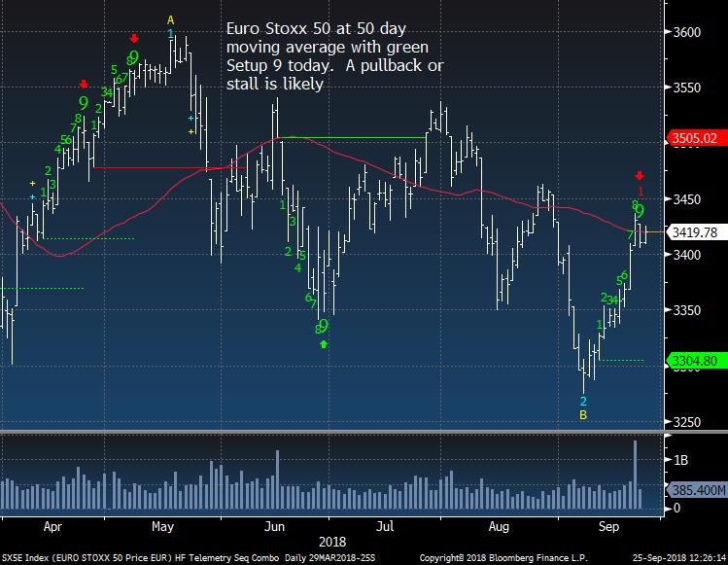
Task: Click the 385.400M volume label
Action: tap(694, 492)
